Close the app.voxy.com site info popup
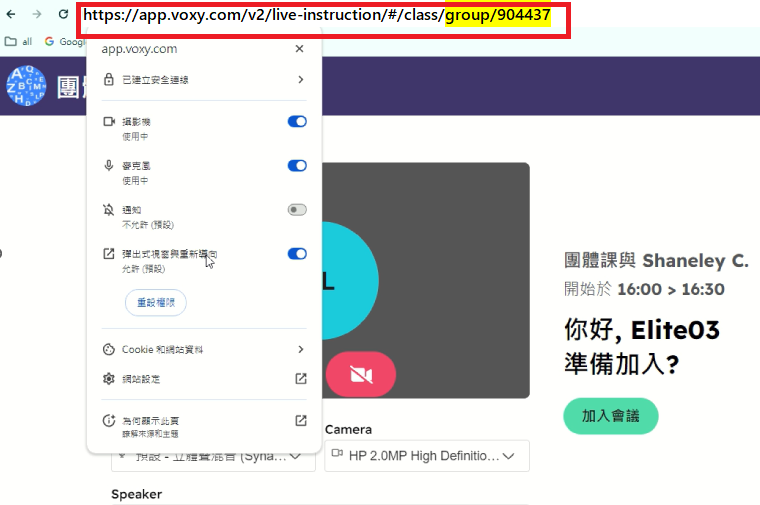The width and height of the screenshot is (760, 505). click(x=300, y=48)
